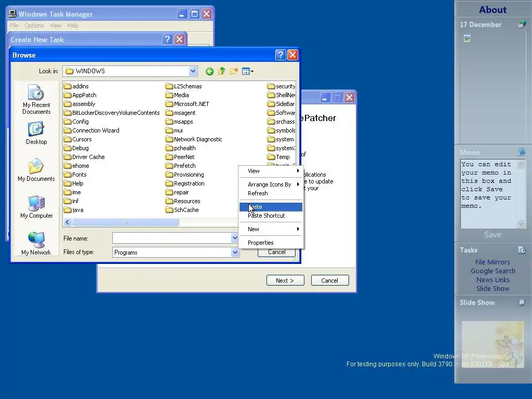532x399 pixels.
Task: Select the Driver Cache folder
Action: pos(85,157)
